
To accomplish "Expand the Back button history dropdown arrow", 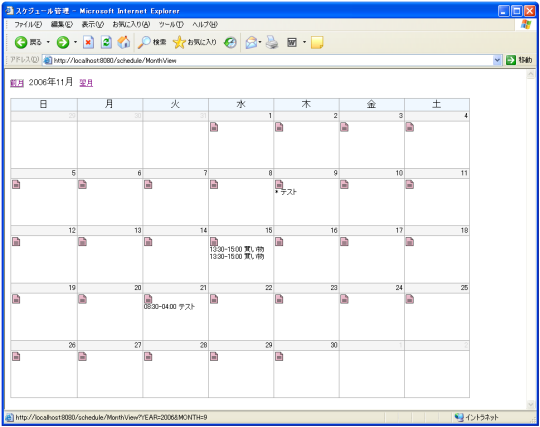I will (x=48, y=42).
